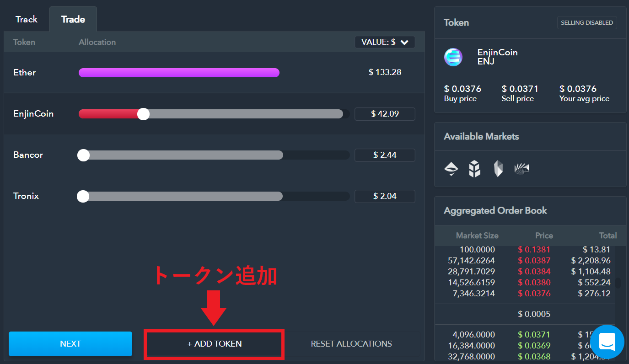The width and height of the screenshot is (629, 364).
Task: Open the VALUE: $ dropdown
Action: click(385, 42)
